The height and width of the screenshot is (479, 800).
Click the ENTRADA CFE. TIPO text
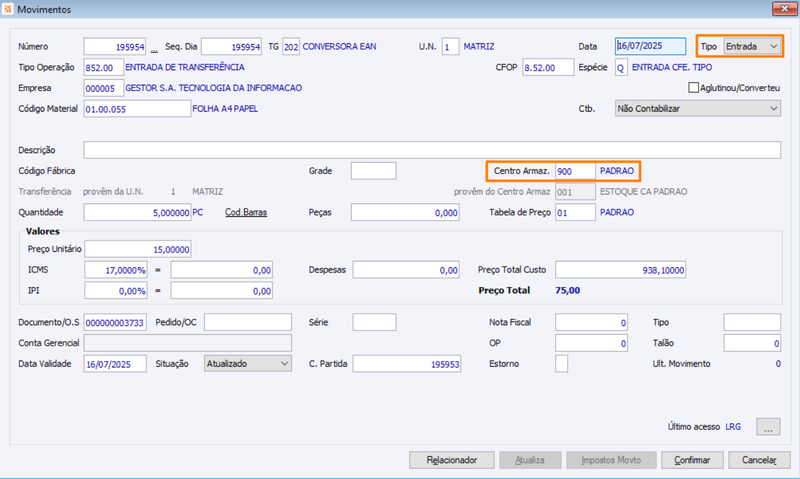click(672, 67)
